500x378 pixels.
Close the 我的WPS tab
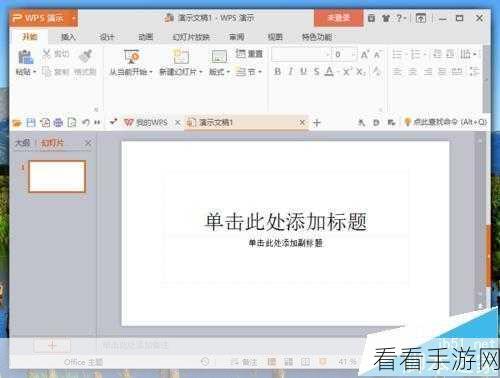(178, 123)
